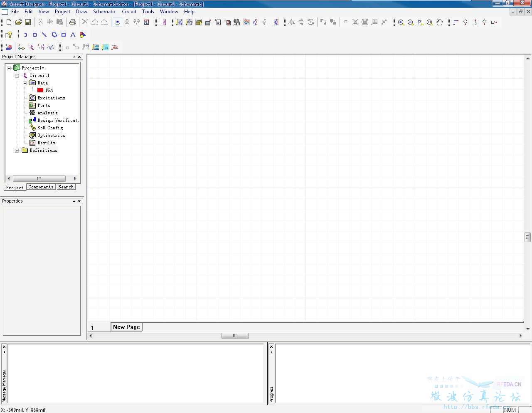The image size is (532, 413).
Task: Collapse the Data folder node
Action: 25,83
